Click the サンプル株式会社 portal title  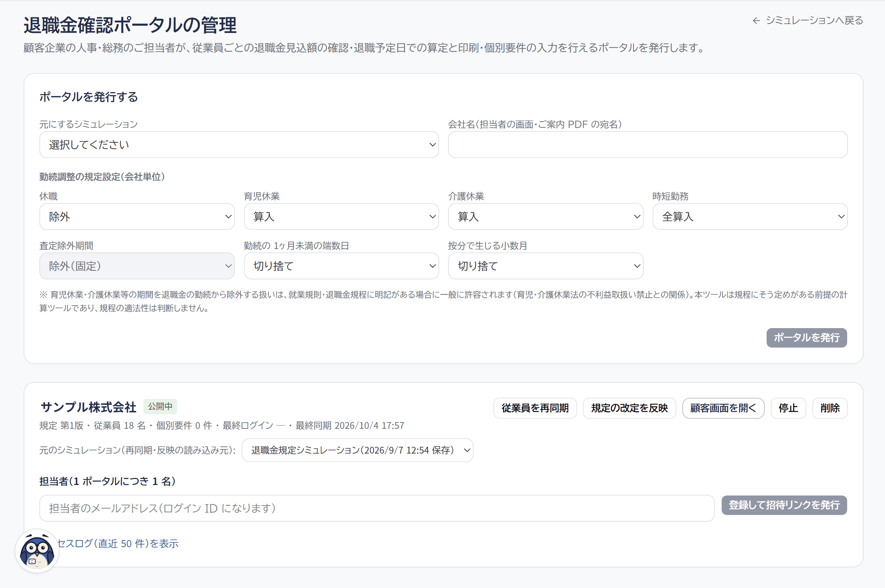pyautogui.click(x=88, y=407)
